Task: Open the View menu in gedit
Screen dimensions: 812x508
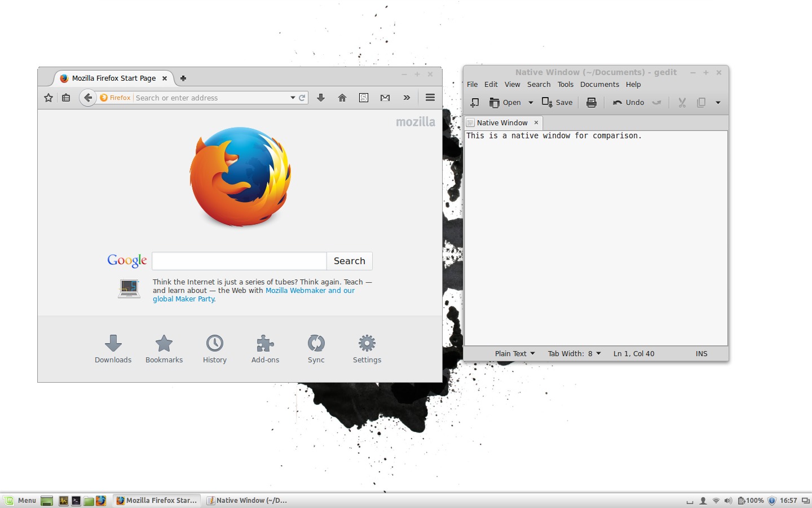Action: [513, 85]
